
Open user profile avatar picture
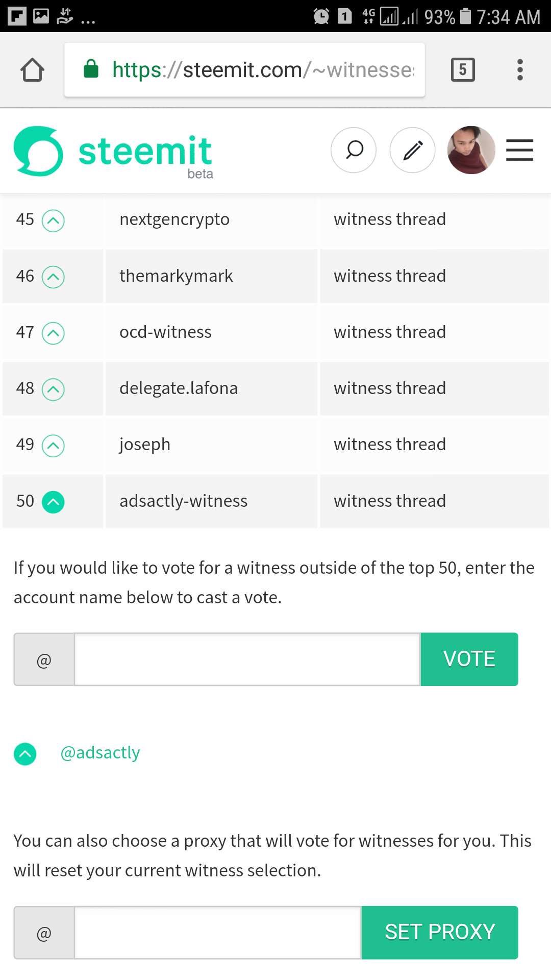[471, 150]
